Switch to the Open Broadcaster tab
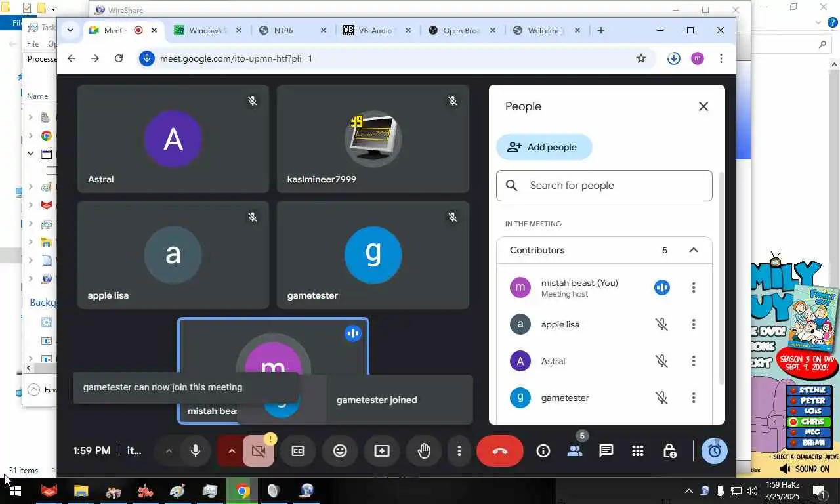The height and width of the screenshot is (504, 840). pyautogui.click(x=461, y=30)
